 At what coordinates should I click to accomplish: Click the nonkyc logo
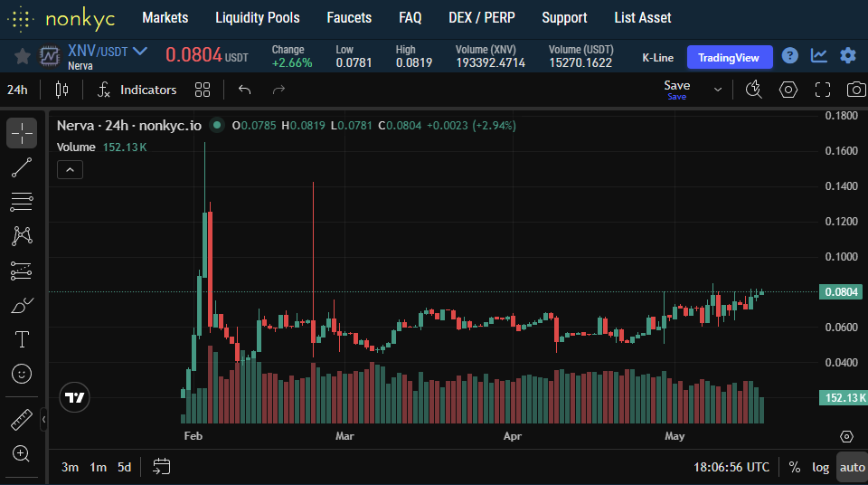[x=61, y=19]
